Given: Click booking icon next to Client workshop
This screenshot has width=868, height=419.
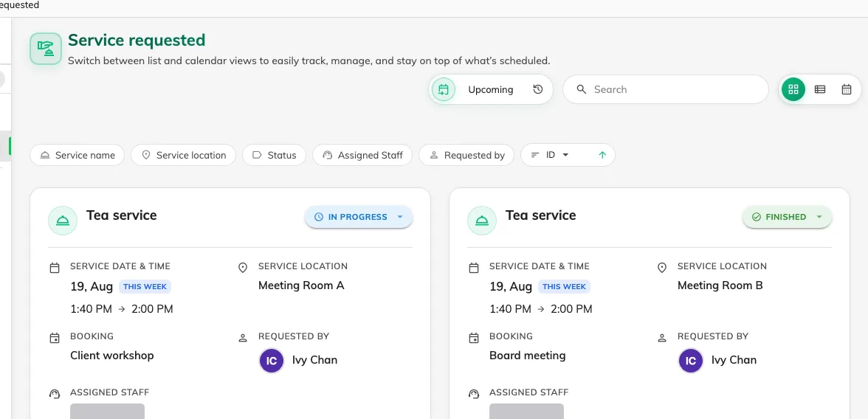Looking at the screenshot, I should (x=55, y=338).
